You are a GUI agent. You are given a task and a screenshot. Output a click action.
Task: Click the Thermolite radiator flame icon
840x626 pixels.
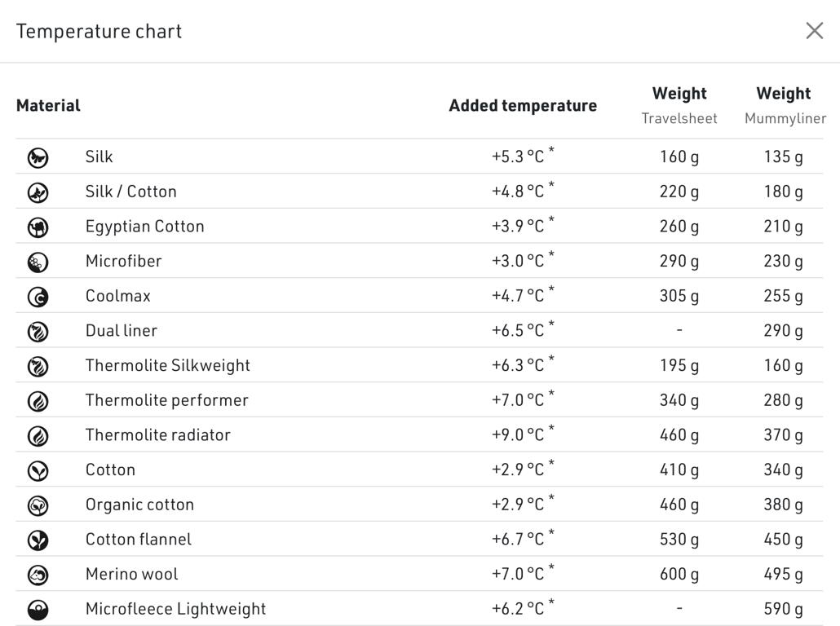click(x=38, y=436)
